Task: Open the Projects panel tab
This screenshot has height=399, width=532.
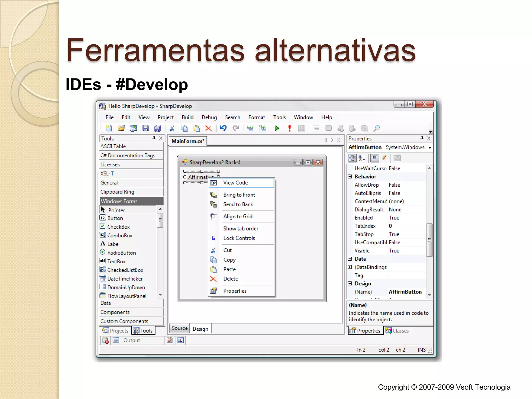Action: [x=115, y=331]
